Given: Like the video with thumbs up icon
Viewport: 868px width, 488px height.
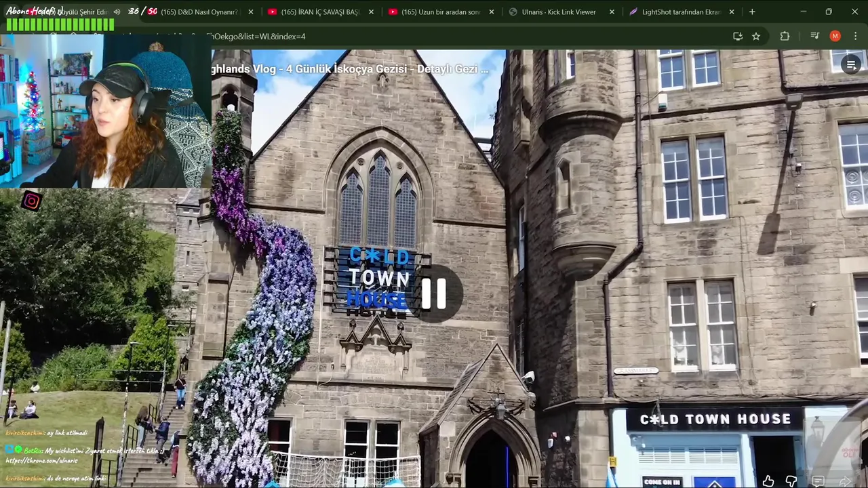Looking at the screenshot, I should coord(768,481).
